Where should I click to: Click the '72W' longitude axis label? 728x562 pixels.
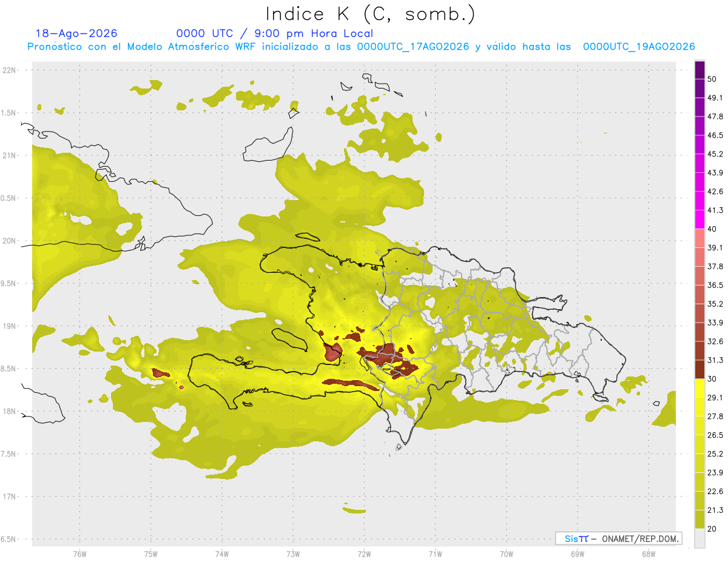click(364, 554)
